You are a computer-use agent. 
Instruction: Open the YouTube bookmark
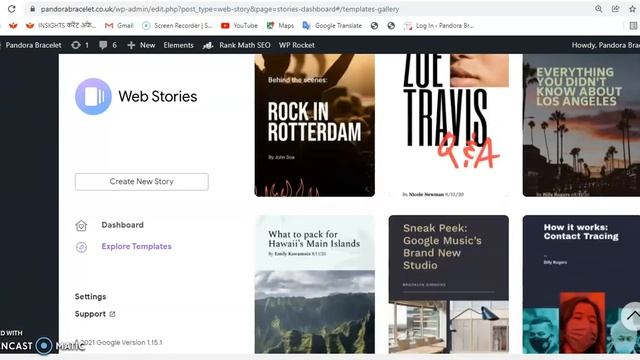pos(239,25)
